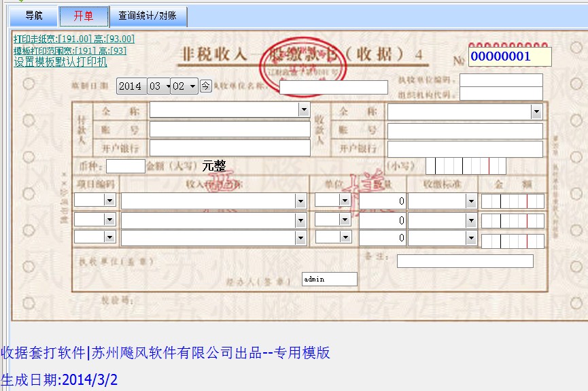Click 设置模板默认打印机 link
588x391 pixels.
pos(60,62)
